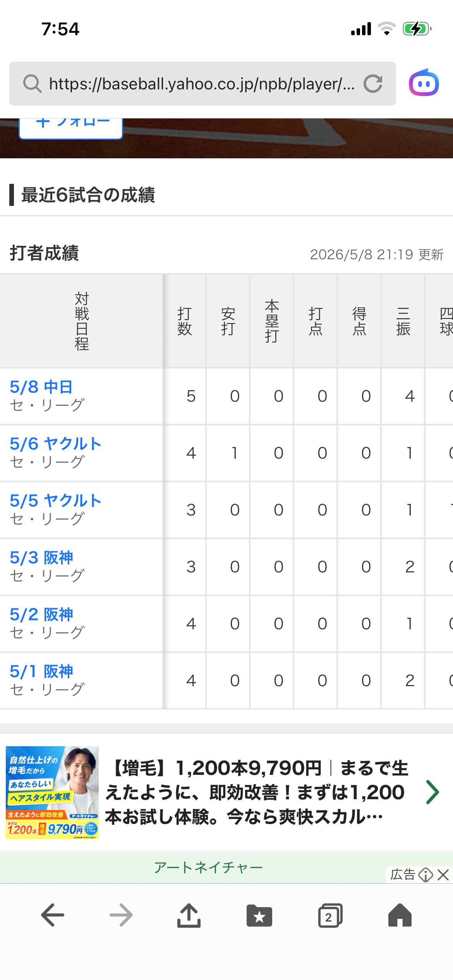This screenshot has width=453, height=980.
Task: Open the 5/3 阪神 game link
Action: click(41, 557)
